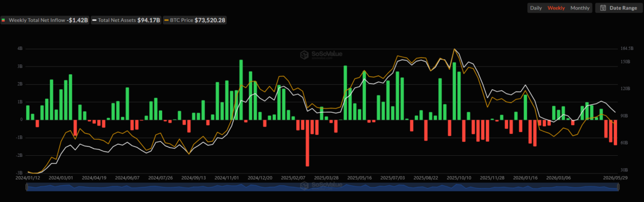Click the tallest green inflow bar near 2024/11/01
The height and width of the screenshot is (202, 644).
tap(241, 90)
